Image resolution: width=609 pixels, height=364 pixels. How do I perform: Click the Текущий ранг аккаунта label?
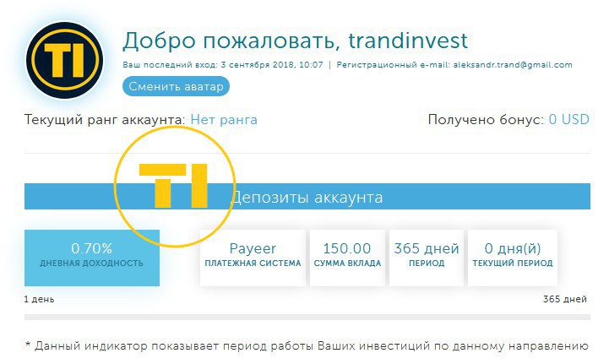pyautogui.click(x=105, y=120)
